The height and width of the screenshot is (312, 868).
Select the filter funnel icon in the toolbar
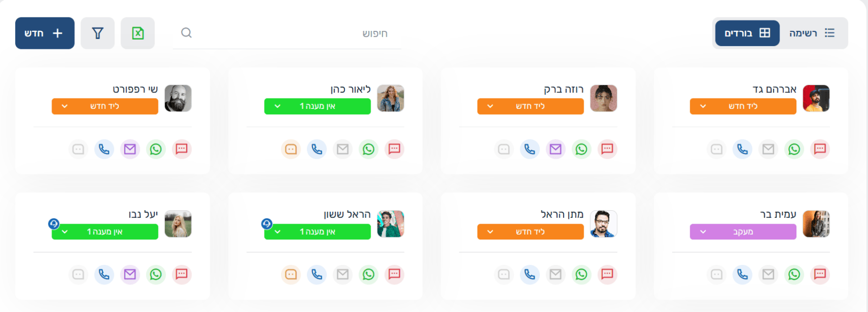pos(98,33)
